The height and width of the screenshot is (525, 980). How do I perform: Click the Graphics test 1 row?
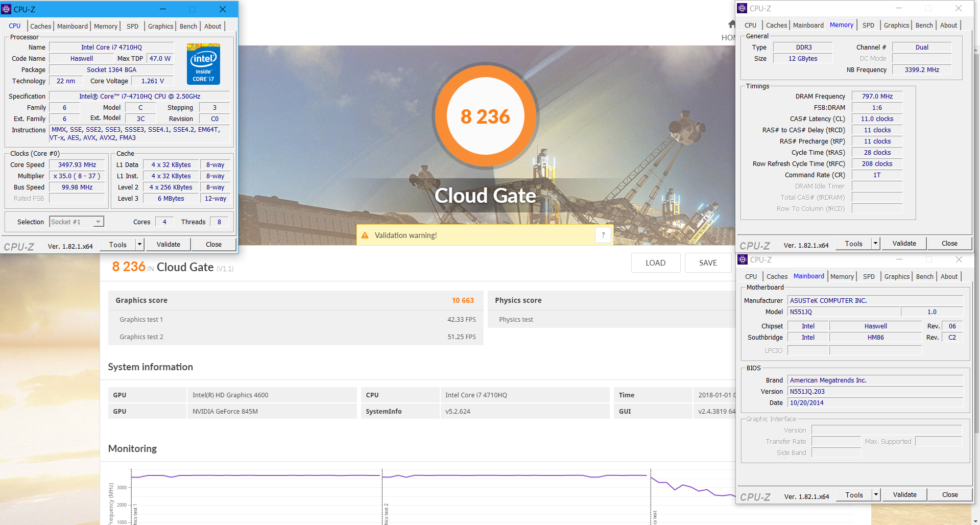pos(296,319)
